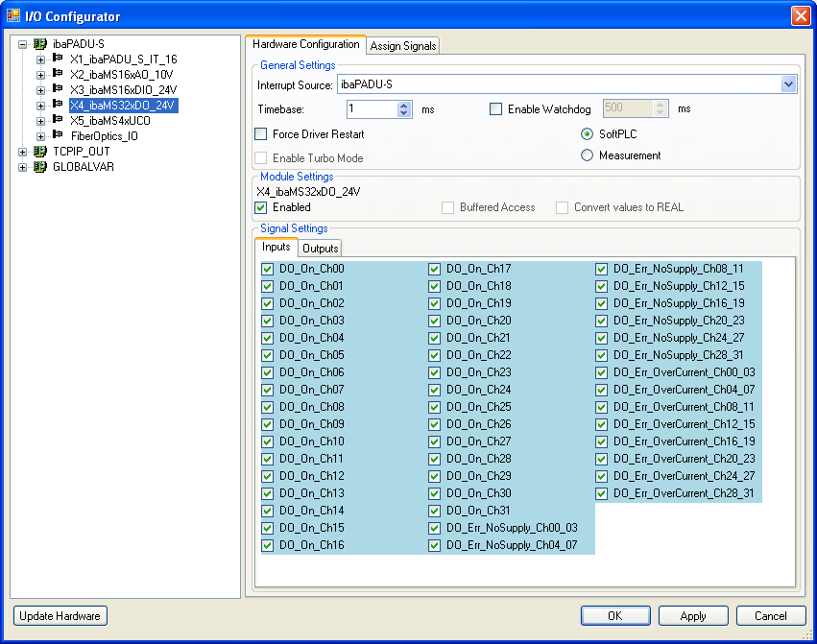
Task: Click the ibaPADU-S root node icon
Action: (x=40, y=44)
